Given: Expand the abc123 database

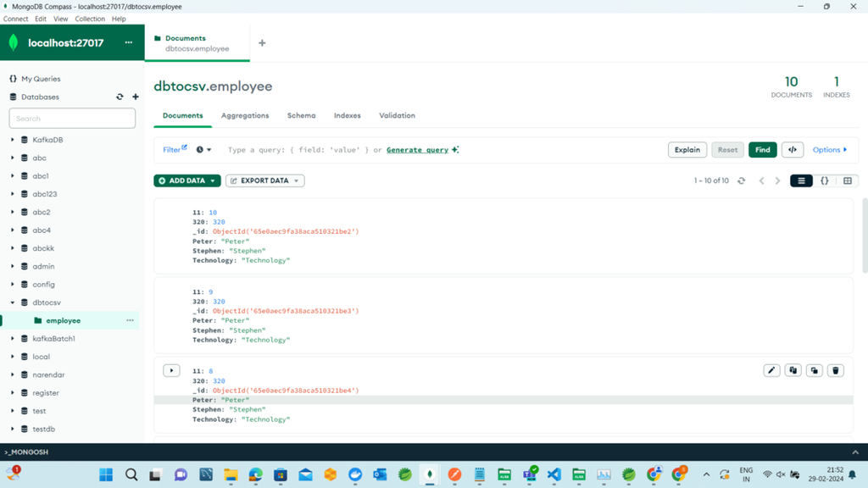Looking at the screenshot, I should (12, 194).
